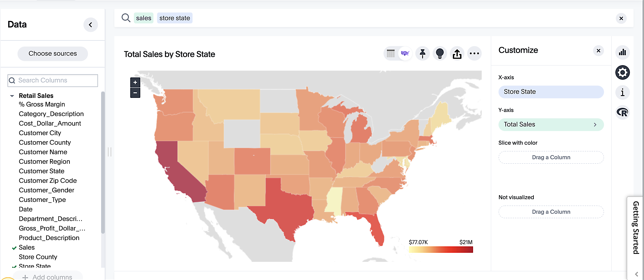Click the Choose sources button
The width and height of the screenshot is (644, 280).
[53, 53]
